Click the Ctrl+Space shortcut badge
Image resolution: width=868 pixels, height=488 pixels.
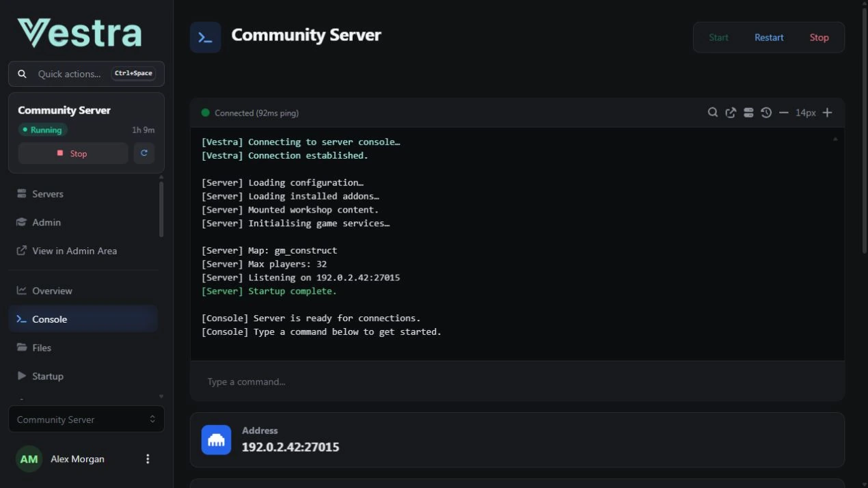tap(133, 74)
